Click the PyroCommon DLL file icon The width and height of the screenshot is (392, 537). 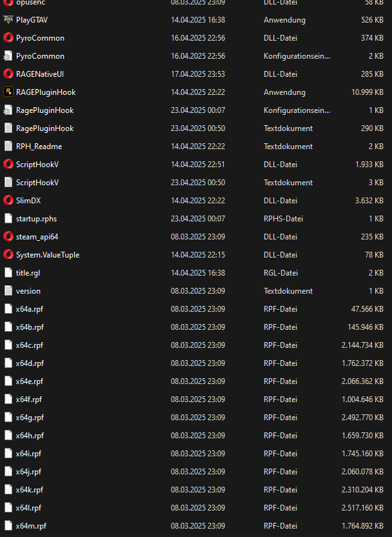point(8,37)
